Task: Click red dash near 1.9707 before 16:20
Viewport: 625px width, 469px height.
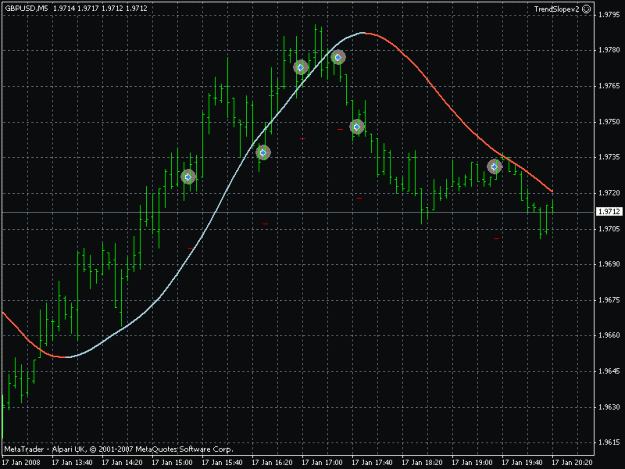Action: tap(265, 224)
